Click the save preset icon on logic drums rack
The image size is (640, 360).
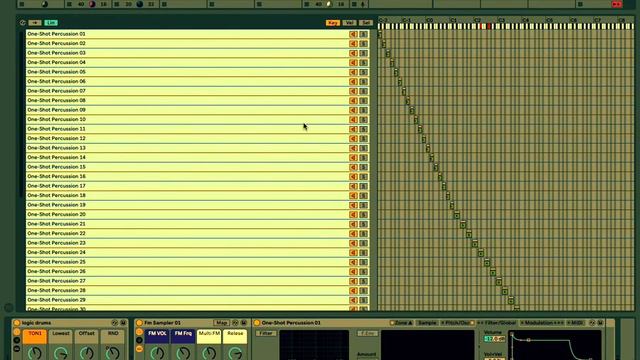[123, 323]
